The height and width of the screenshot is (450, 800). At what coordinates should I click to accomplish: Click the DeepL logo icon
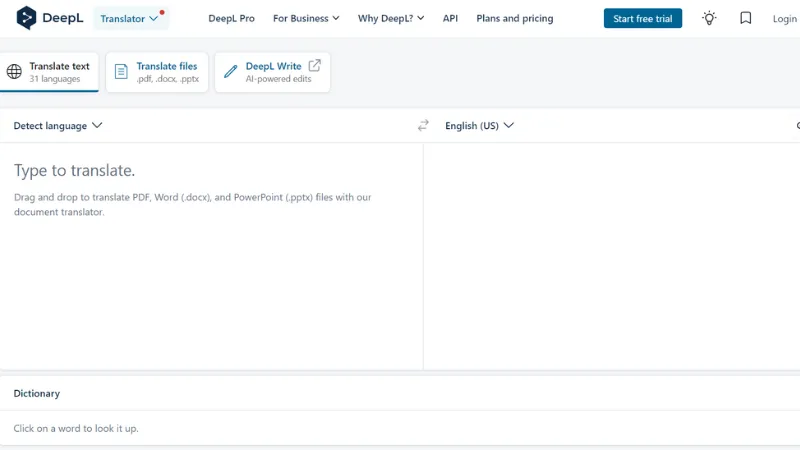(x=26, y=18)
